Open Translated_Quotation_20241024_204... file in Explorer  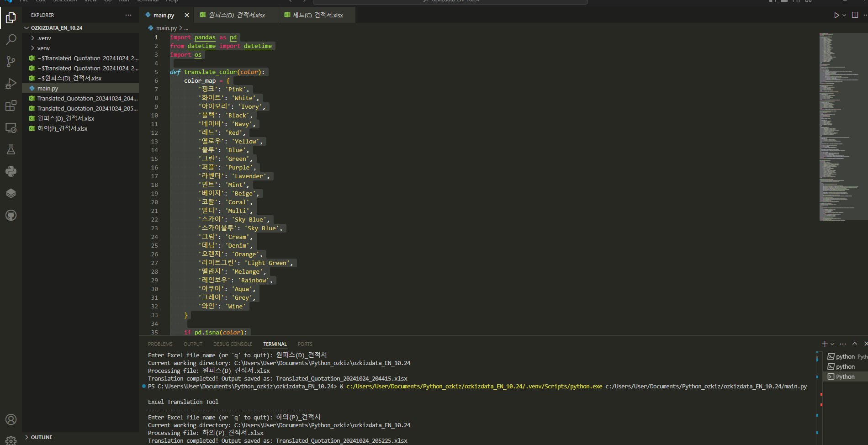(x=80, y=98)
